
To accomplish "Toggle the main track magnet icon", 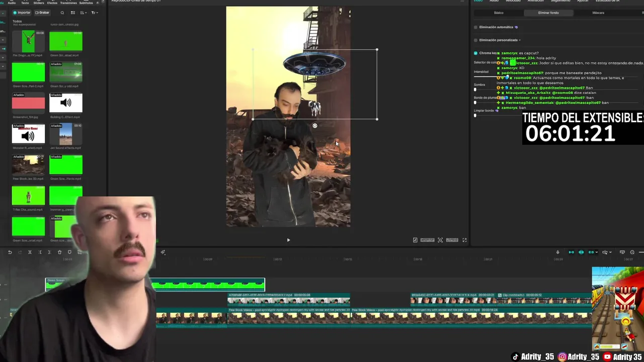I will coord(571,252).
